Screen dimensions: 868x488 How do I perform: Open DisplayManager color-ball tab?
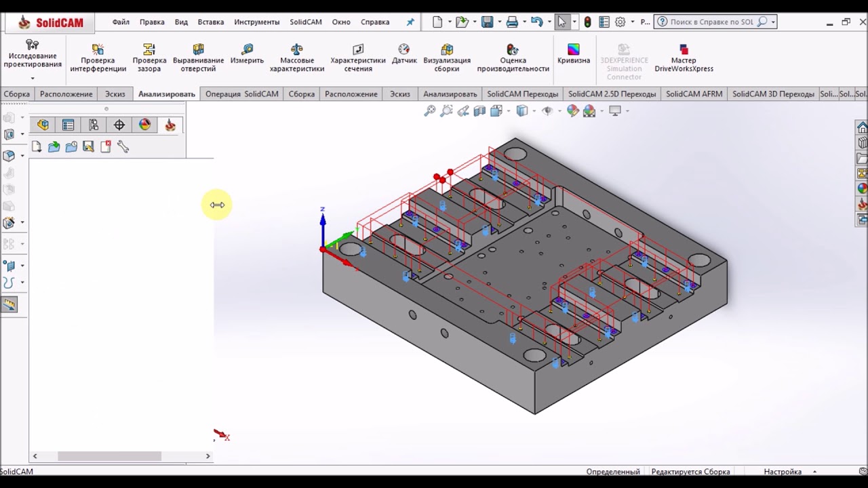tap(144, 125)
